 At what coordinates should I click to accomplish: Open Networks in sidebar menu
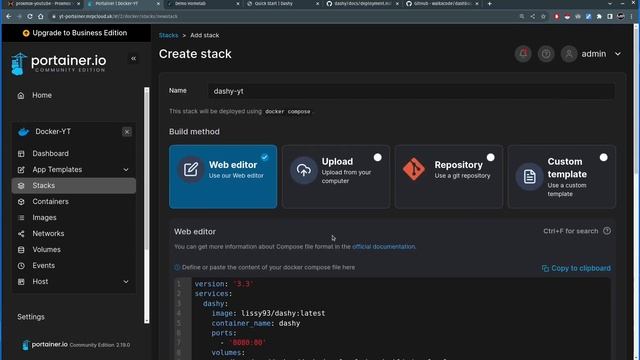point(74,233)
